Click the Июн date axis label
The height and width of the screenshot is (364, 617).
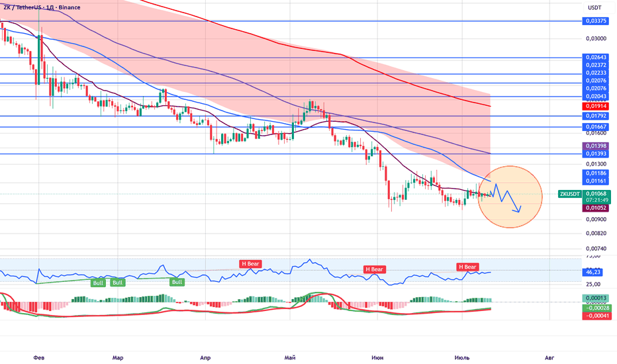(x=377, y=357)
